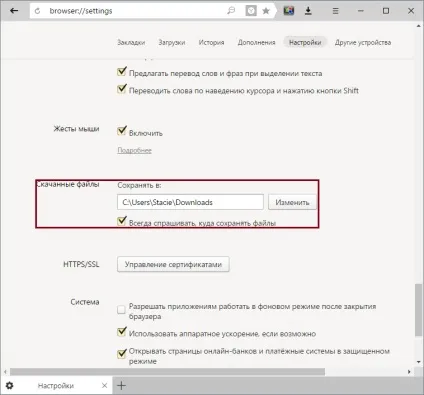
Task: Click the gear icon on the Настройки tab
Action: click(x=10, y=386)
